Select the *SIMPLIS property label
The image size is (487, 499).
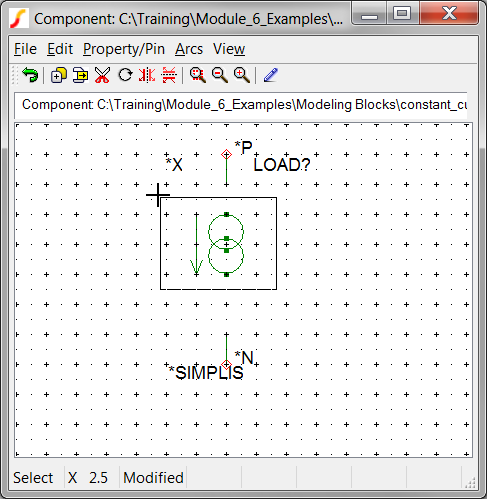click(205, 373)
